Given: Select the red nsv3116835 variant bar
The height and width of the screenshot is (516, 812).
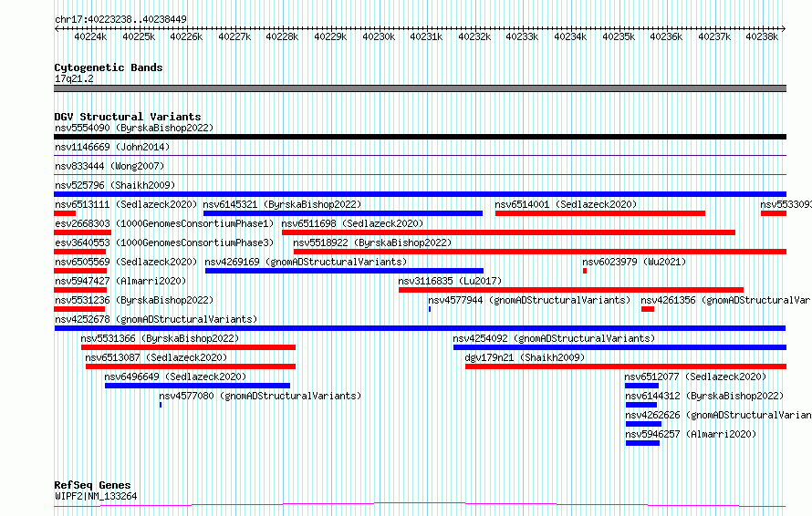Looking at the screenshot, I should (x=571, y=290).
